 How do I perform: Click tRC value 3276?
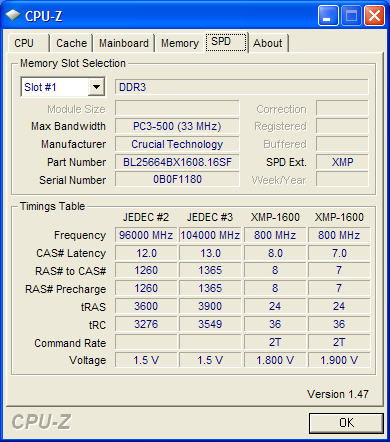coord(146,324)
